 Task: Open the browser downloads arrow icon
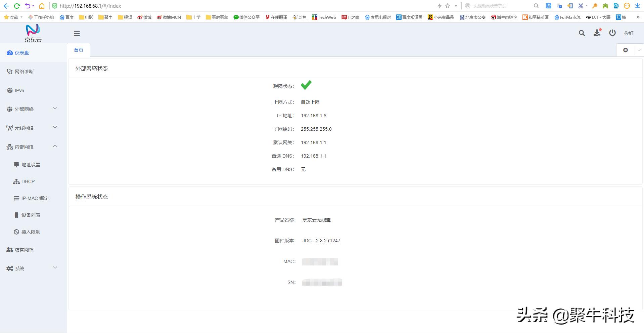[x=637, y=6]
